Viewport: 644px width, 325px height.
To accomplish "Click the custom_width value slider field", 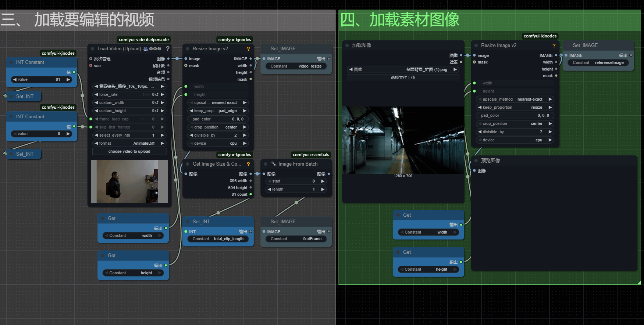I will pyautogui.click(x=129, y=102).
